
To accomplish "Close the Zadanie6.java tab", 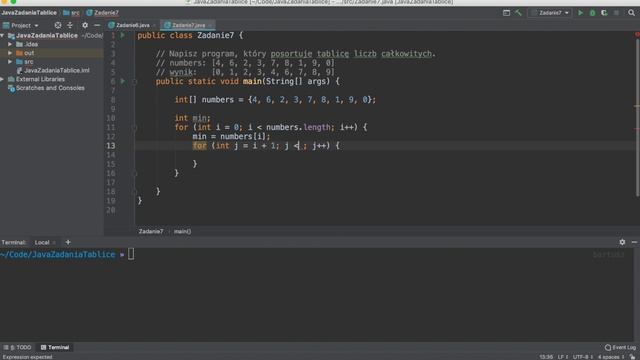I will tap(154, 25).
